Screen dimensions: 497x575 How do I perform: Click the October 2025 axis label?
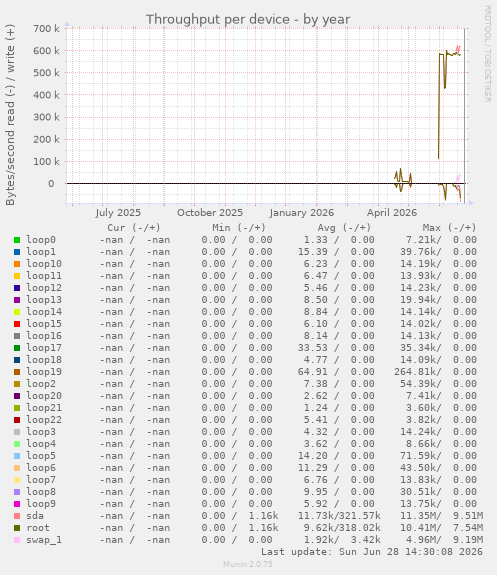coord(210,213)
